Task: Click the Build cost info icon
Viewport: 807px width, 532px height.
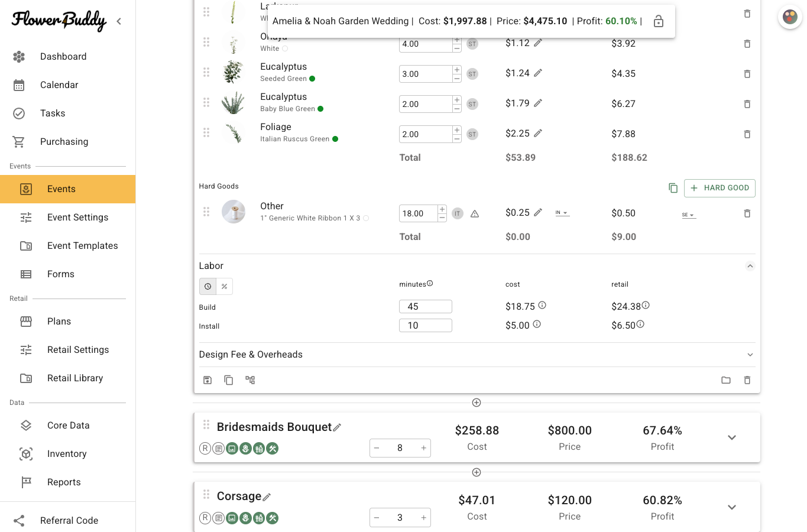Action: coord(542,306)
